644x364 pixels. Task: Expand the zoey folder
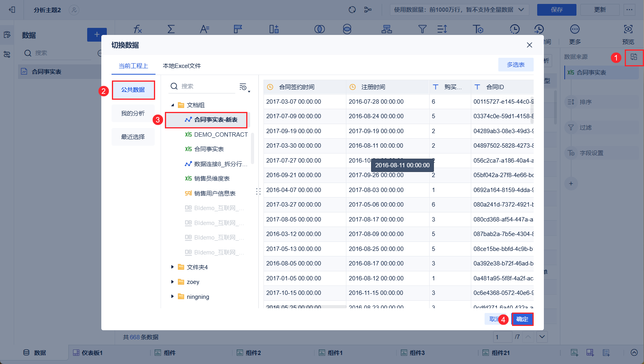172,282
